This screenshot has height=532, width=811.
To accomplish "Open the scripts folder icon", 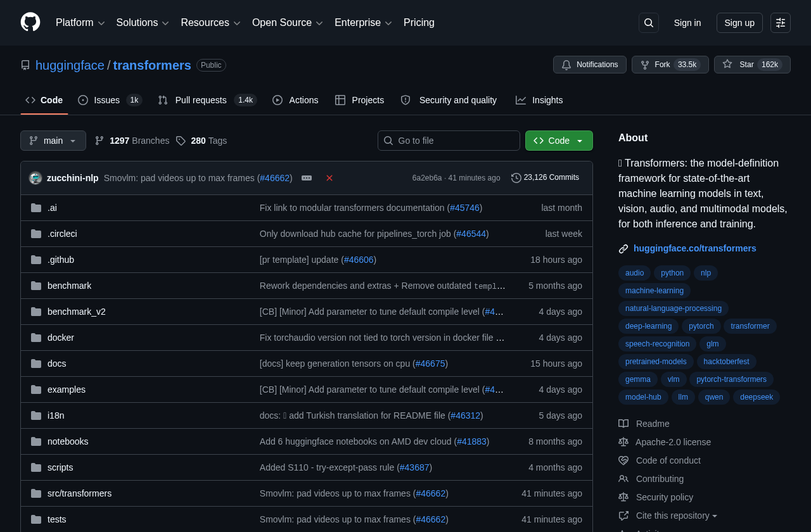I will coord(36,467).
